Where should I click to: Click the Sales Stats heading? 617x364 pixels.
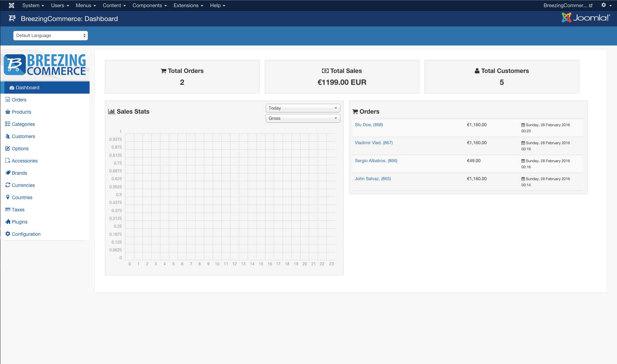133,112
